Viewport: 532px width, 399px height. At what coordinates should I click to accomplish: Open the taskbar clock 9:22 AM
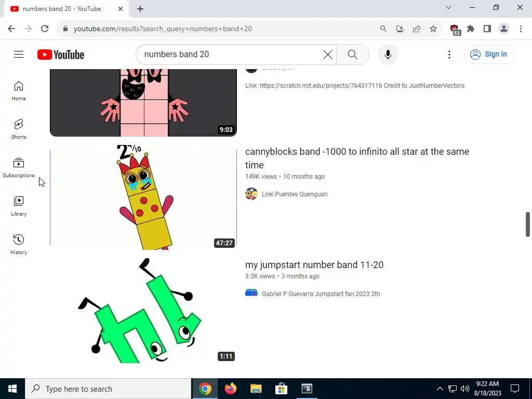pyautogui.click(x=487, y=389)
